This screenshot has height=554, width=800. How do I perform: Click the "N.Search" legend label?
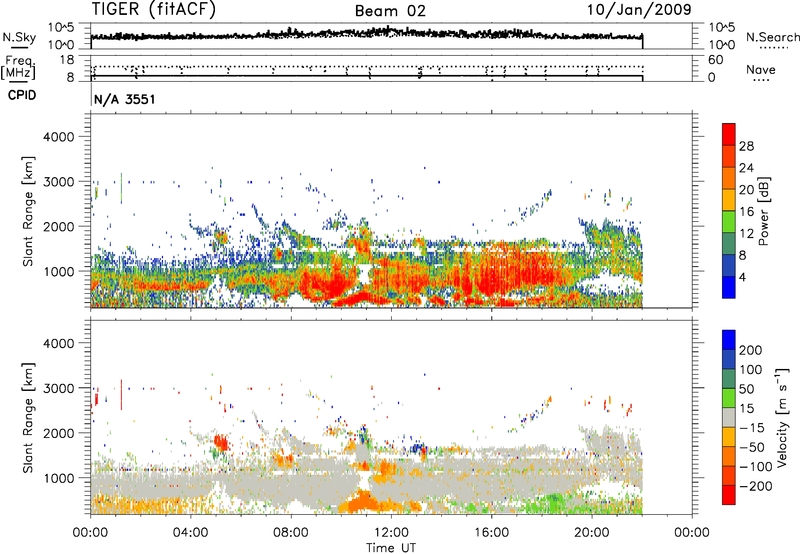(772, 37)
